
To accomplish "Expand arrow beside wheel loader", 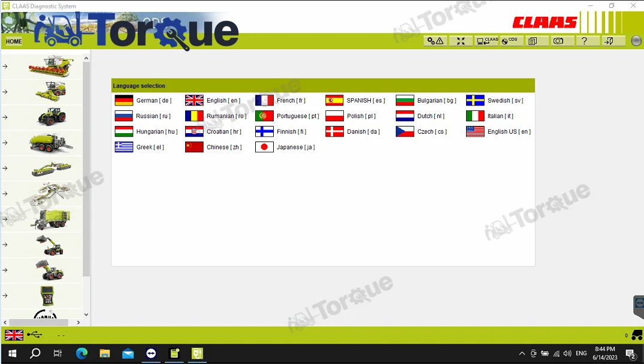I will click(x=5, y=270).
